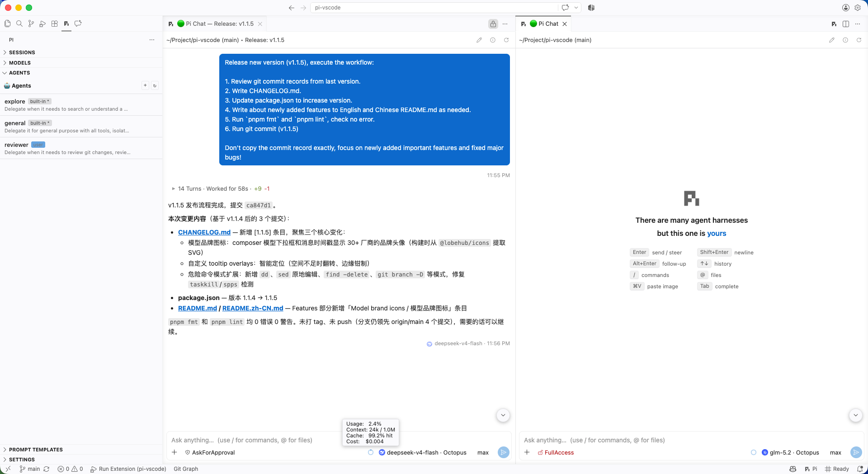Refresh the Agents list

(155, 85)
